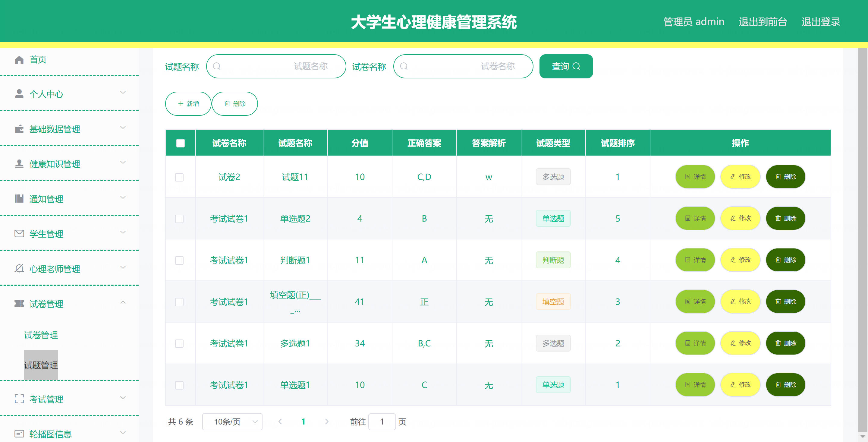This screenshot has height=442, width=868.
Task: Check the checkbox for the 填空题 row
Action: tap(179, 302)
